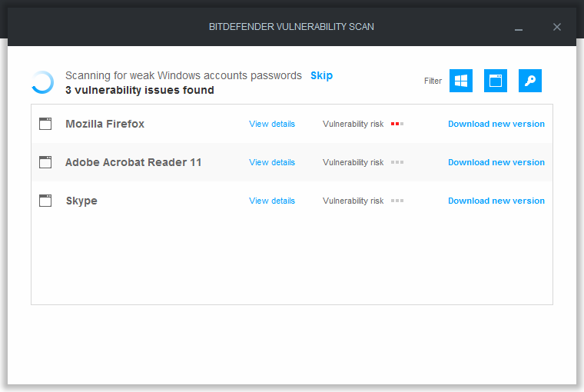Click the Adobe Acrobat Reader 11 application icon
Image resolution: width=584 pixels, height=392 pixels.
(45, 162)
